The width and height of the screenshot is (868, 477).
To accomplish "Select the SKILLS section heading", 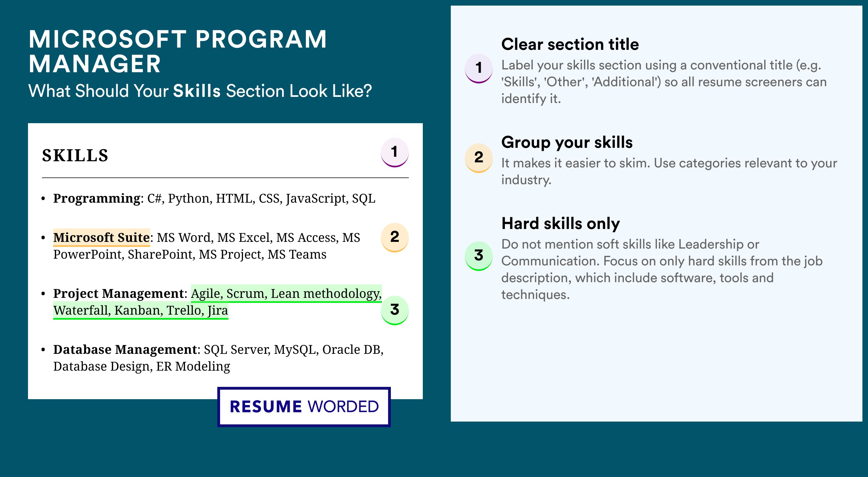I will tap(75, 156).
